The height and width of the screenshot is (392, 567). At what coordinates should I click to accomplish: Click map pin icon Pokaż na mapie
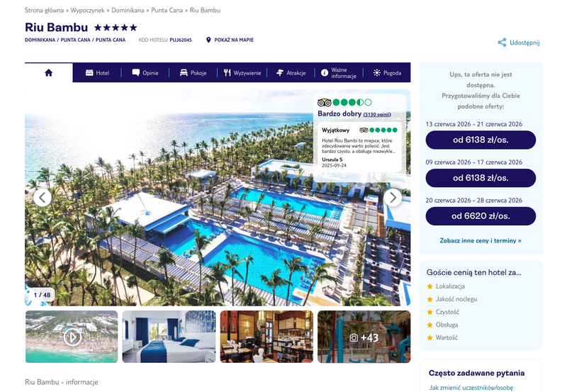tap(208, 40)
